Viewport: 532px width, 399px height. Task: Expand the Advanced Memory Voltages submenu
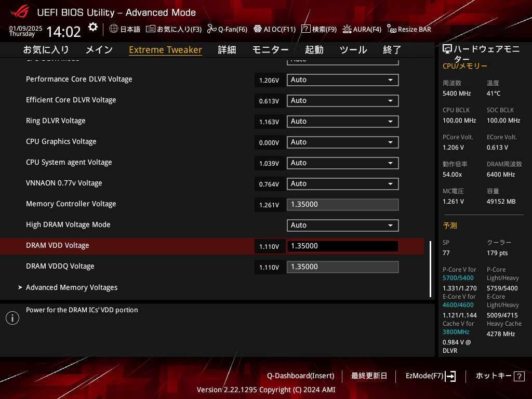[72, 287]
